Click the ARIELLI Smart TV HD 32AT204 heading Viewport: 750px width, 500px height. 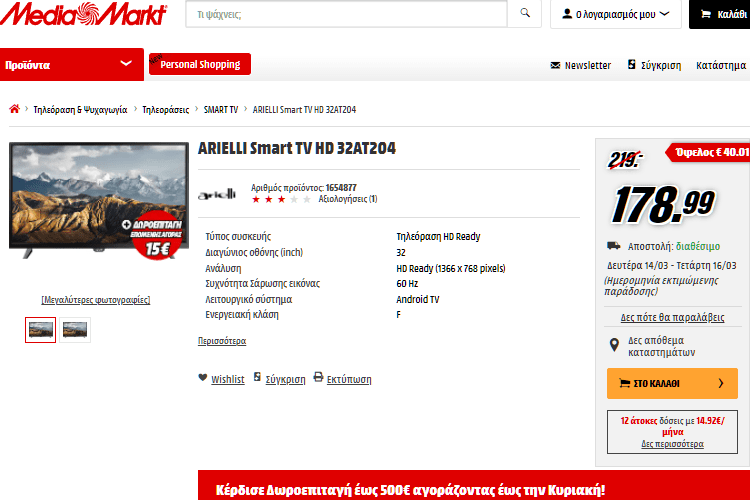pos(297,148)
